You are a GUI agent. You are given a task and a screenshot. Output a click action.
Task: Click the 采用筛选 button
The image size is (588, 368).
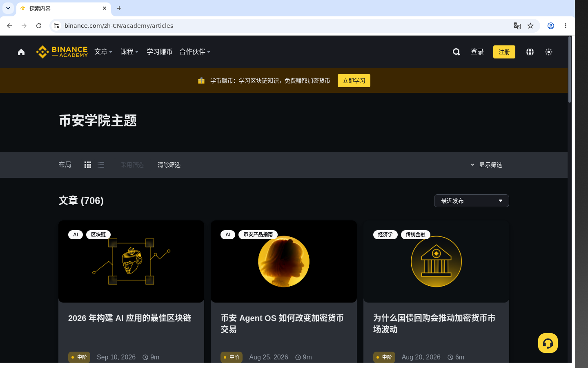click(x=132, y=165)
